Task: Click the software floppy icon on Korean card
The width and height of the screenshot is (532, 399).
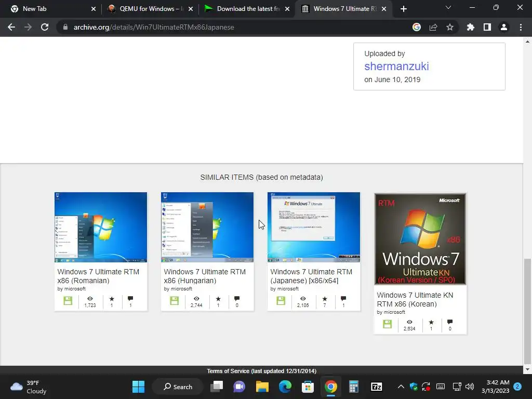Action: point(387,324)
